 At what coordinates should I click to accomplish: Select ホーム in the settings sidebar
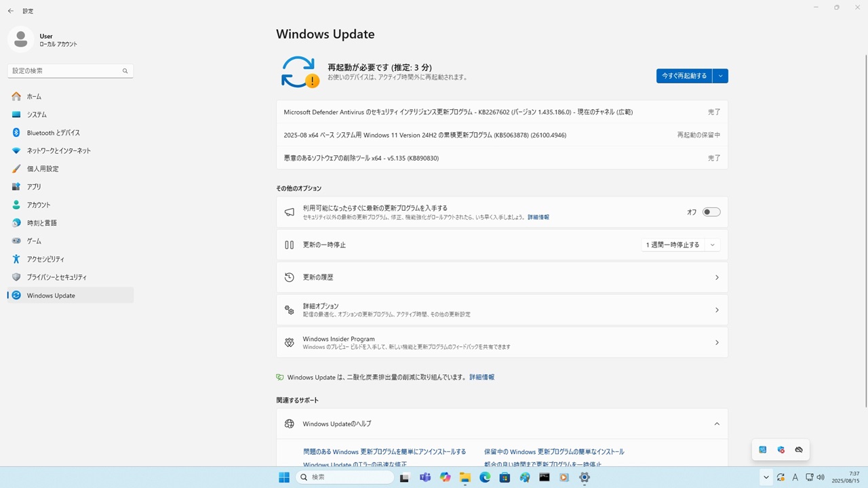(x=71, y=97)
